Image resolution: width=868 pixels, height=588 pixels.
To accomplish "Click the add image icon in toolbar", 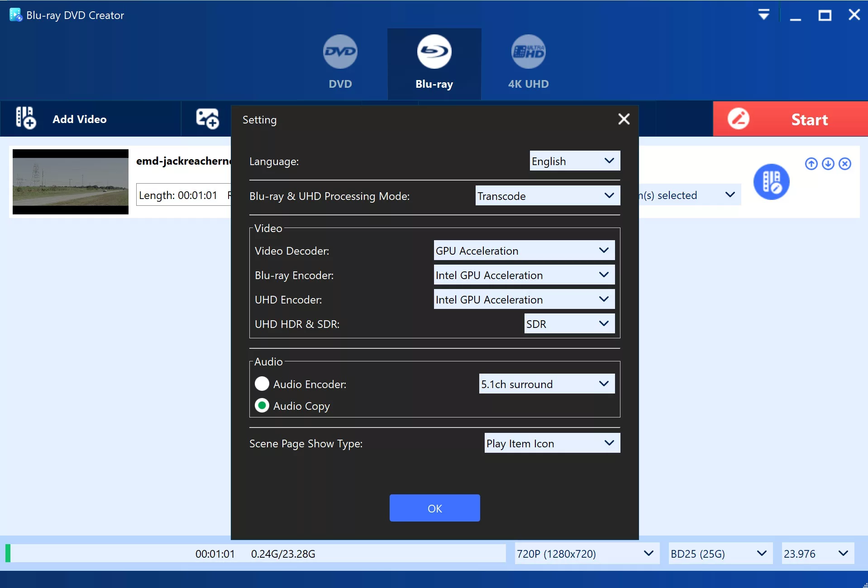I will pyautogui.click(x=207, y=119).
